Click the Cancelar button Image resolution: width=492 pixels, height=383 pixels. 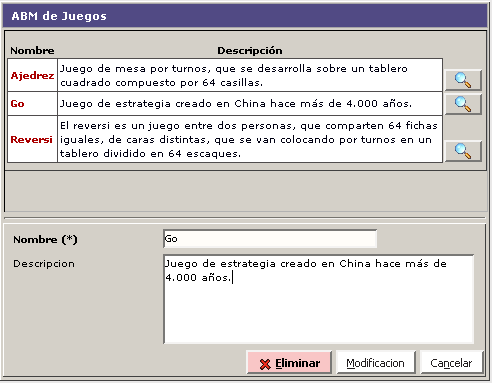pos(451,363)
